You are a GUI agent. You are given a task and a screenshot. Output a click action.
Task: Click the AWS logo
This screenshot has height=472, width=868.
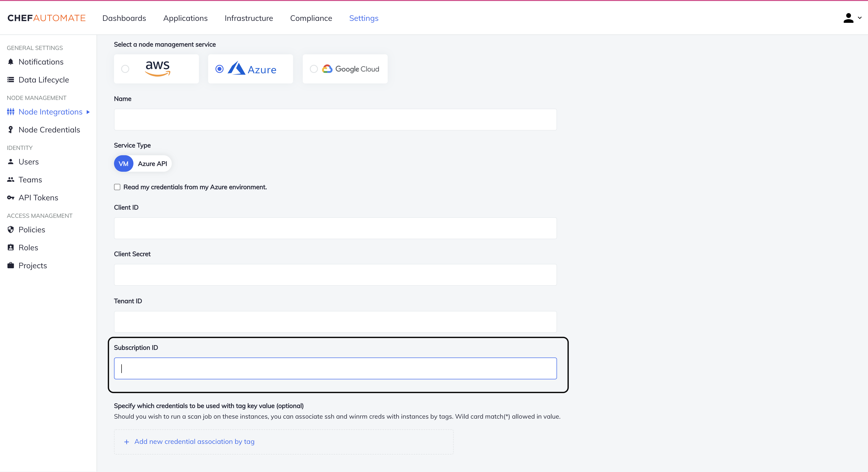click(157, 69)
